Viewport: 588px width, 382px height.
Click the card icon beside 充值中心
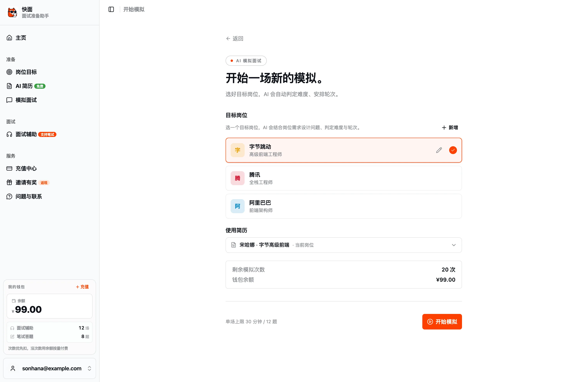pyautogui.click(x=9, y=168)
